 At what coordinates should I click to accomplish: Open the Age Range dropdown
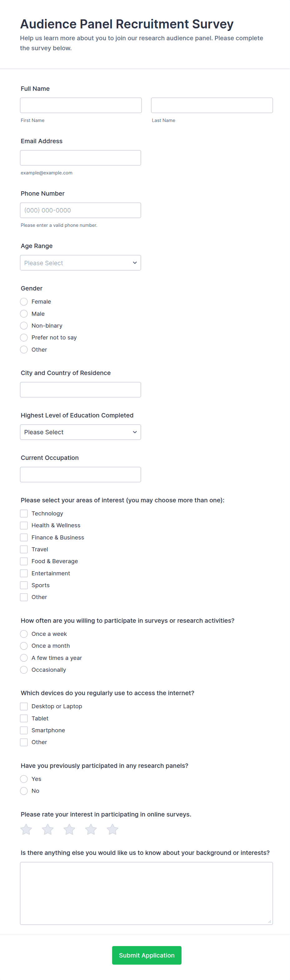[80, 263]
